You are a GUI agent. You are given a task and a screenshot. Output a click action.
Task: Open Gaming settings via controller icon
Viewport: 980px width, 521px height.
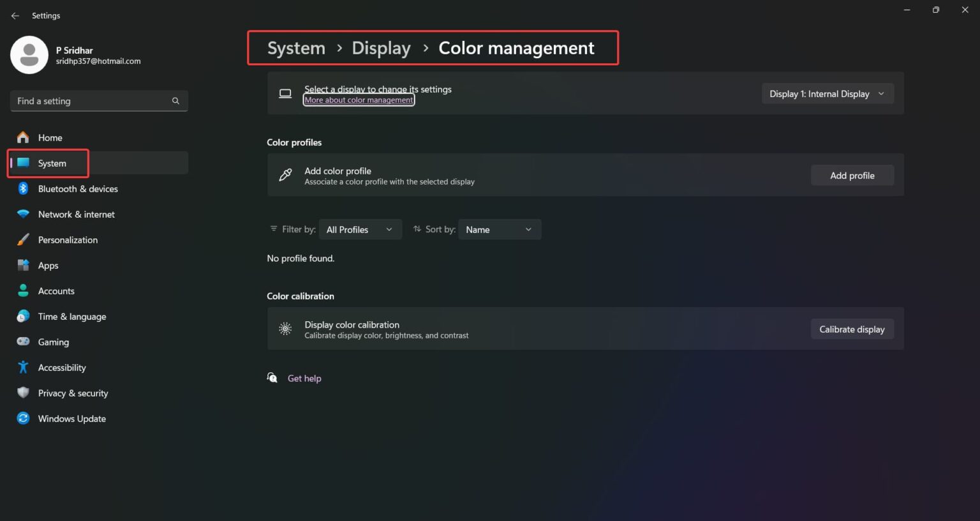(23, 342)
